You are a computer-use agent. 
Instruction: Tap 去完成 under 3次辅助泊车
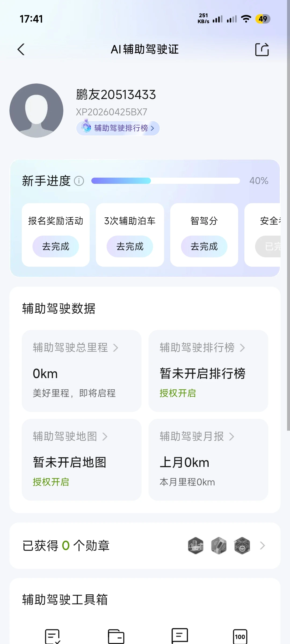coord(130,246)
